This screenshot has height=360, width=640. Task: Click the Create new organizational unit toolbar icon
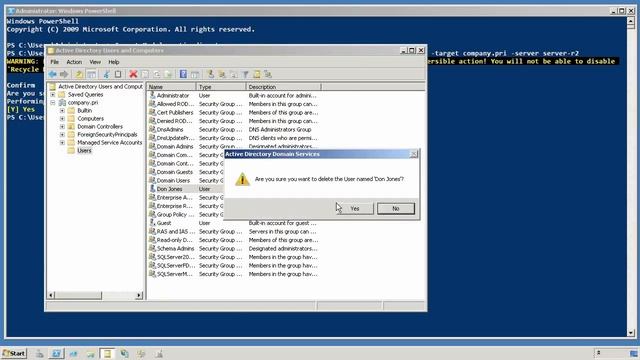pos(233,74)
